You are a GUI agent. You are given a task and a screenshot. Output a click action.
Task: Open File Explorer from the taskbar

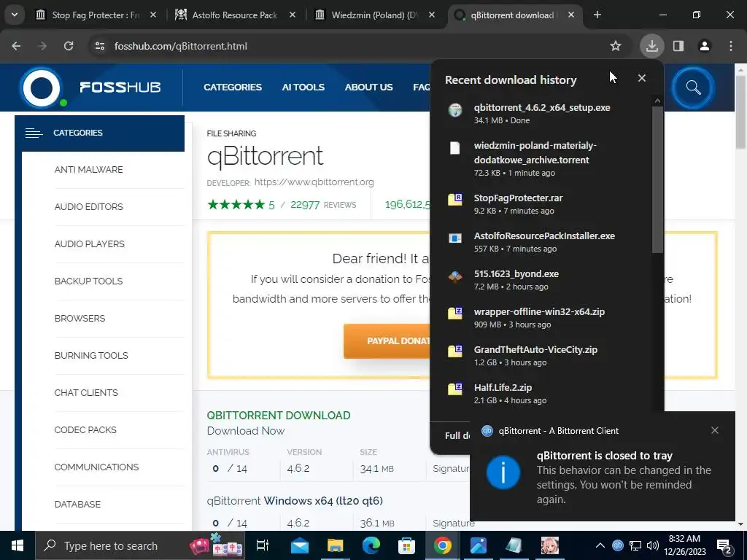[336, 545]
